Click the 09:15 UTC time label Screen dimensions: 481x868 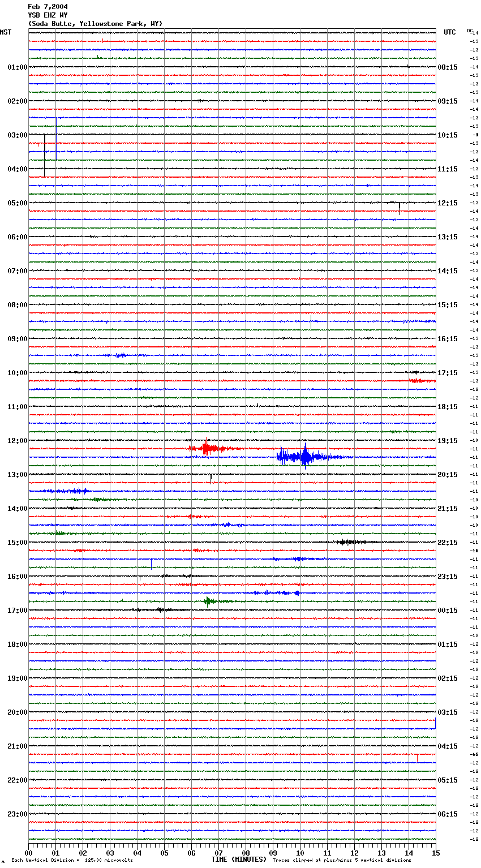click(448, 101)
